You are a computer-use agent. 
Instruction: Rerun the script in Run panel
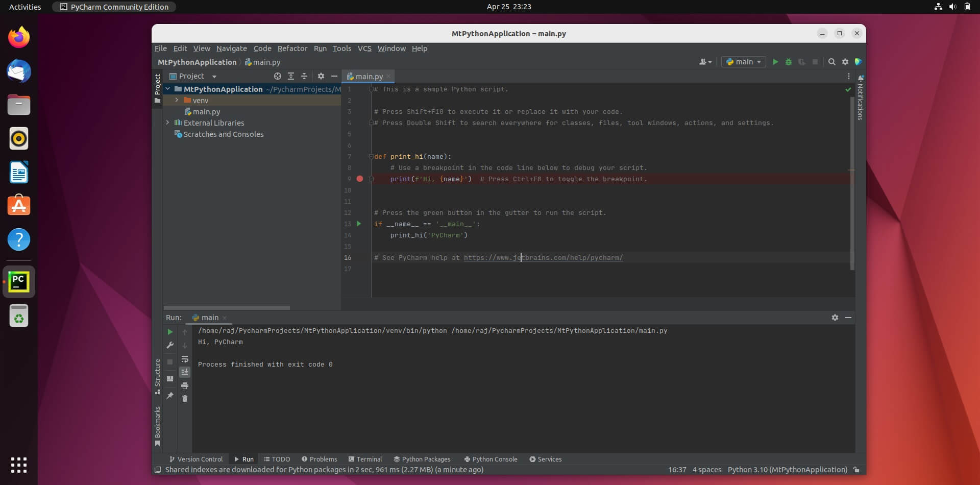(x=170, y=332)
